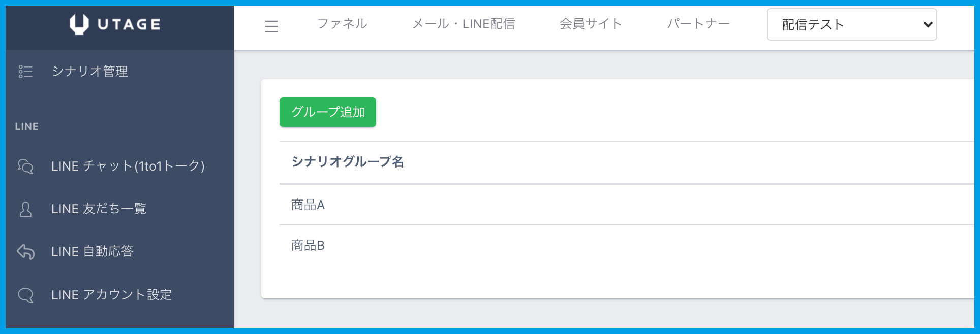Open the 商品A scenario group
This screenshot has width=980, height=334.
[308, 205]
